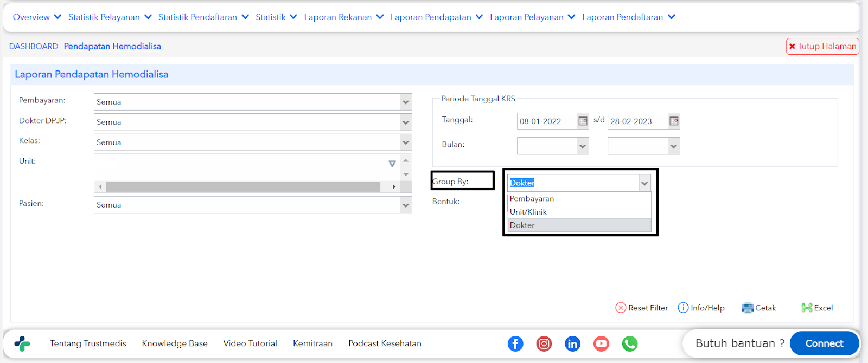Click the Unit scrollbar left arrow
Viewport: 868px width, 363px height.
click(100, 186)
